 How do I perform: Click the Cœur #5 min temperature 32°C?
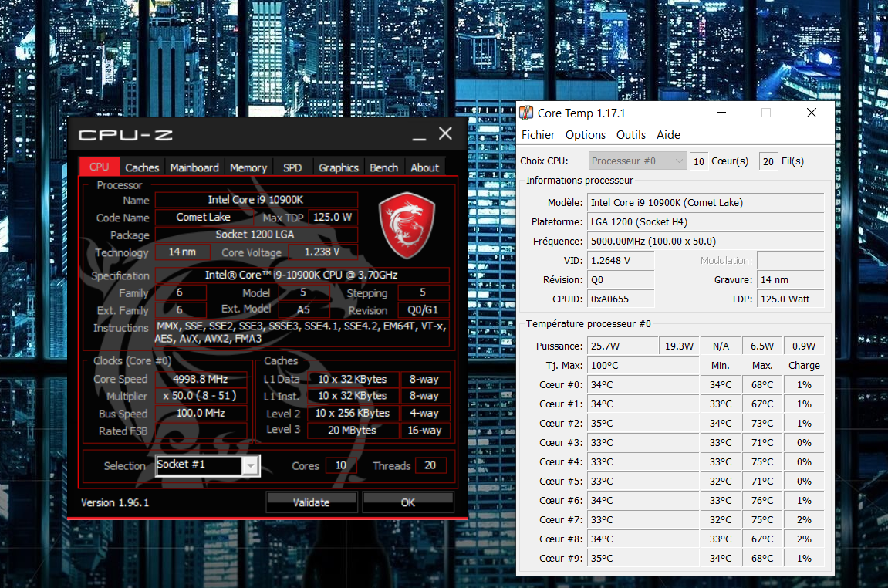pos(721,481)
